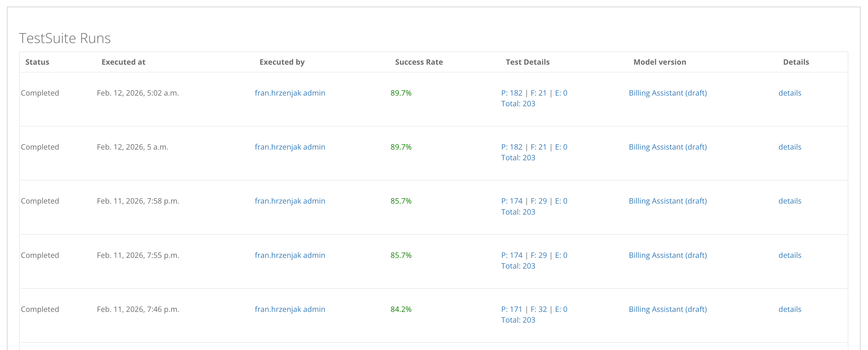Image resolution: width=868 pixels, height=350 pixels.
Task: Open Billing Assistant (draft) in 7:46 p.m. row
Action: pos(667,309)
